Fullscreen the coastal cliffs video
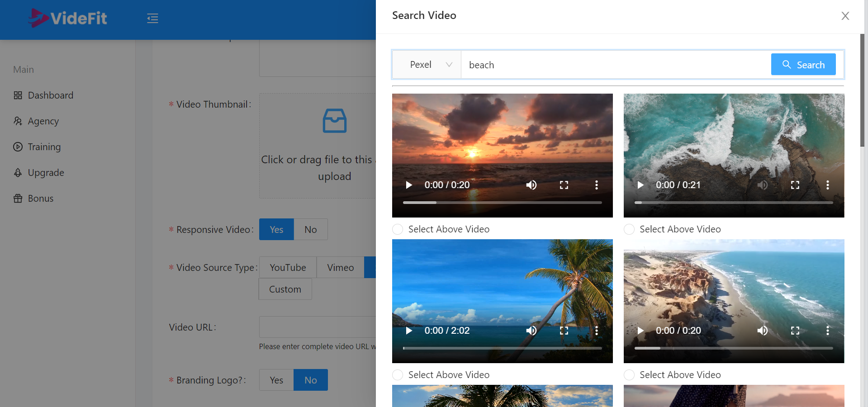 (x=795, y=331)
